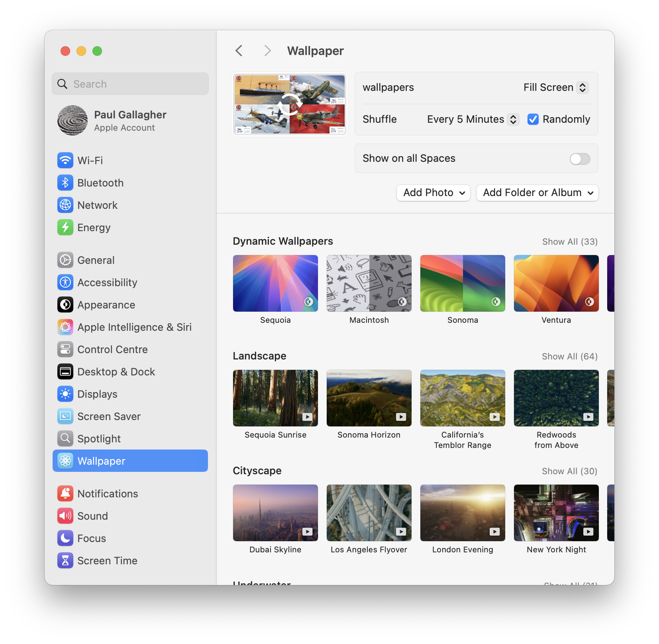Click the search magnifier icon
This screenshot has width=659, height=644.
[x=63, y=84]
